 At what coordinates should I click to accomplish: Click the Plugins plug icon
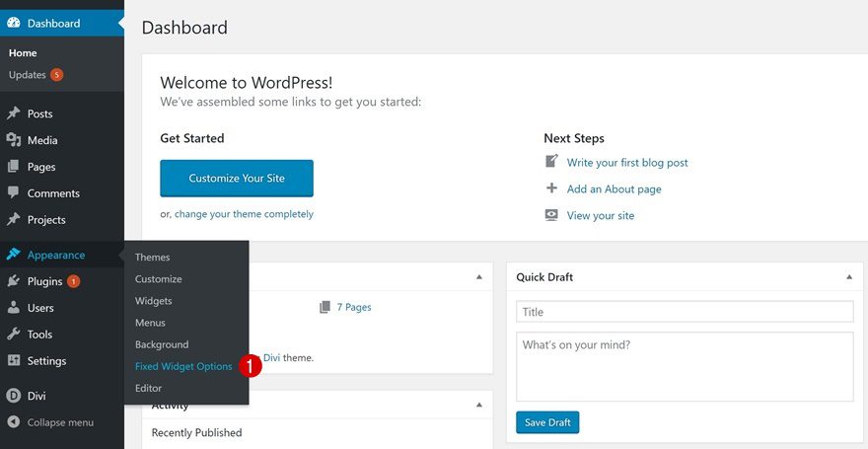(x=14, y=281)
